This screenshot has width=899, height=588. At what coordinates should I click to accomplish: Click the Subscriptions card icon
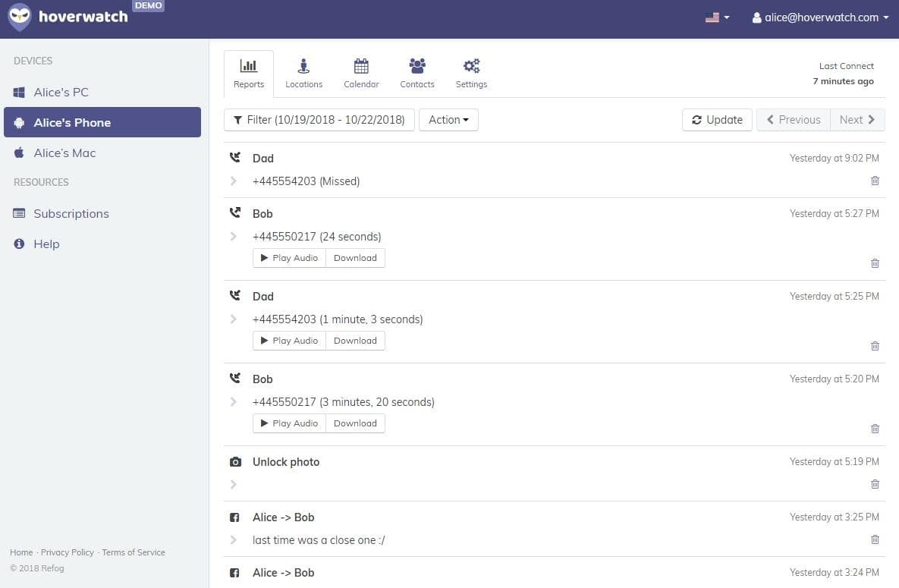tap(19, 213)
